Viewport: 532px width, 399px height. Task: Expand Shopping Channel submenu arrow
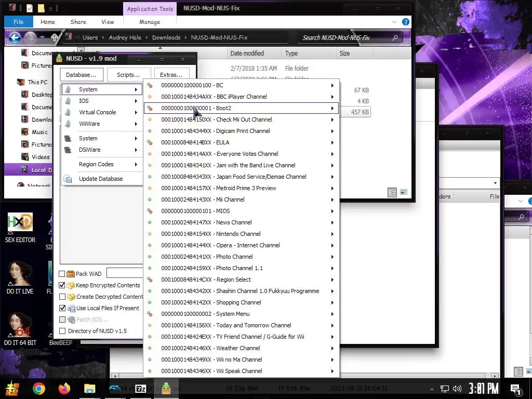pyautogui.click(x=332, y=302)
